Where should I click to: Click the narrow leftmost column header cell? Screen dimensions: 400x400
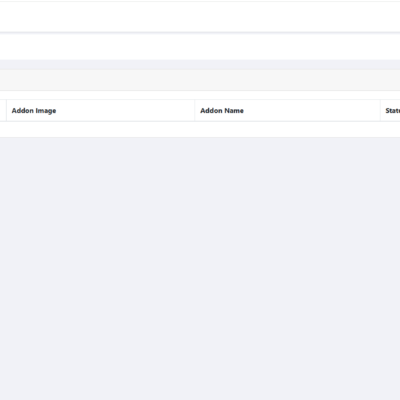click(x=3, y=111)
